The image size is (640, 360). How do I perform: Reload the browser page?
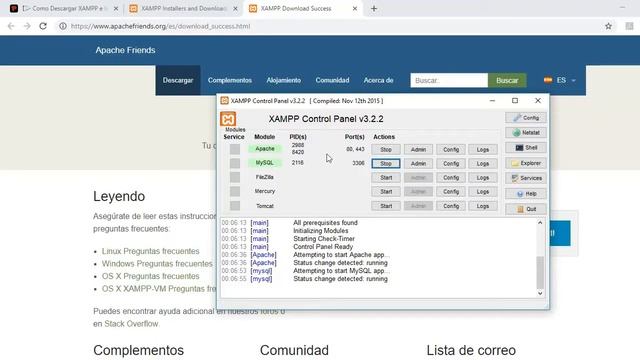tap(43, 26)
